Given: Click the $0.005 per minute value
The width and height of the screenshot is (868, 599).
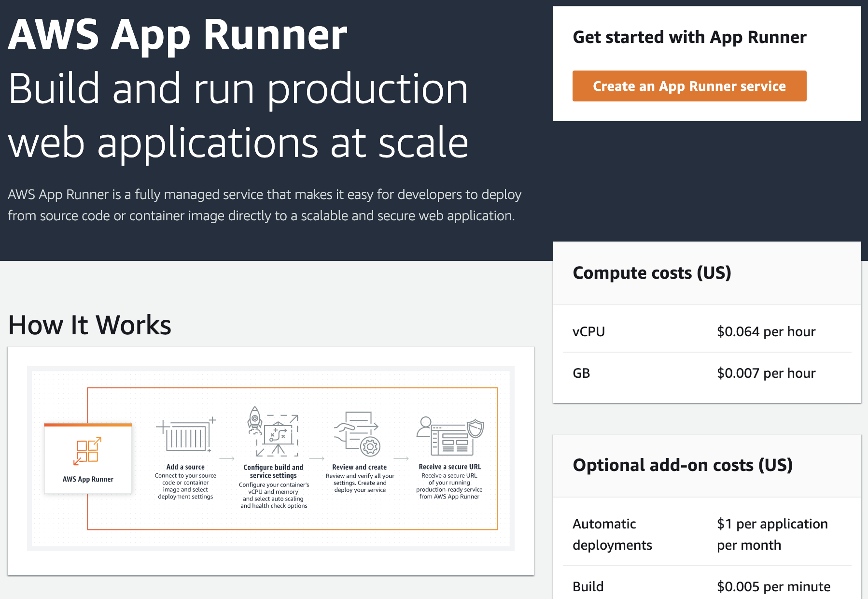Looking at the screenshot, I should 774,586.
